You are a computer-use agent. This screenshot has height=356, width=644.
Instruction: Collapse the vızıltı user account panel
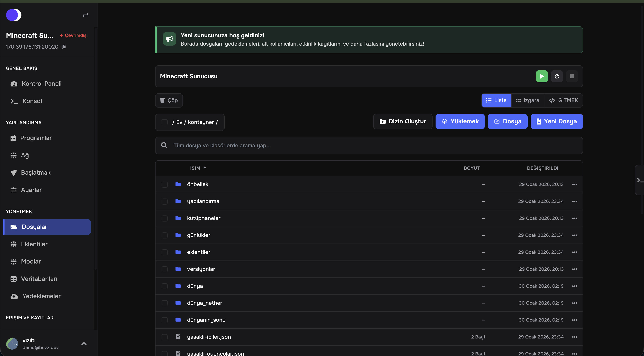[84, 344]
